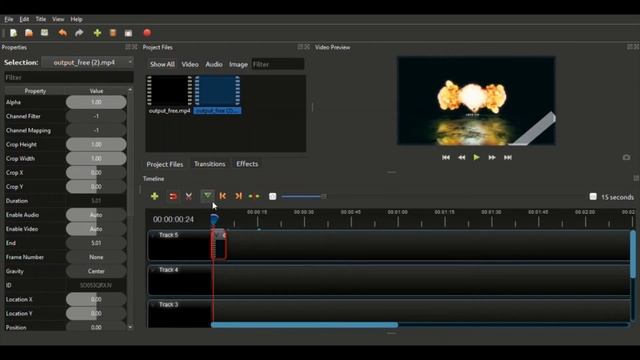
Task: Select the Project Files bottom tab
Action: click(164, 164)
